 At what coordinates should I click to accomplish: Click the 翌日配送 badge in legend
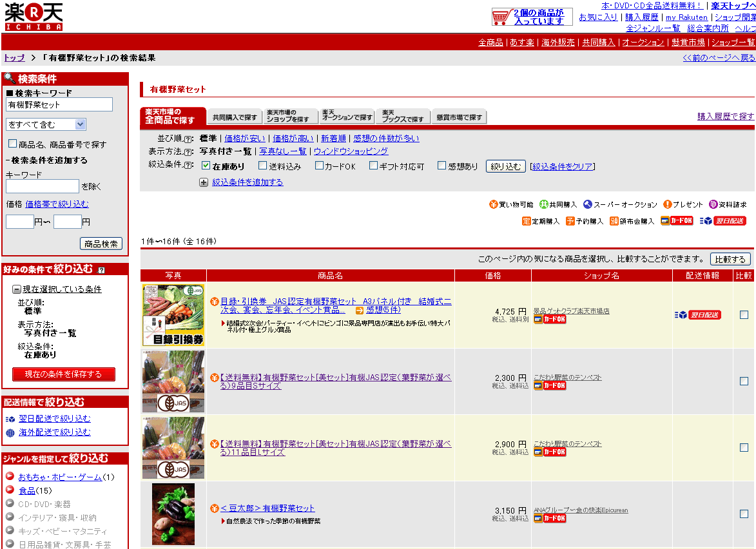tap(723, 221)
